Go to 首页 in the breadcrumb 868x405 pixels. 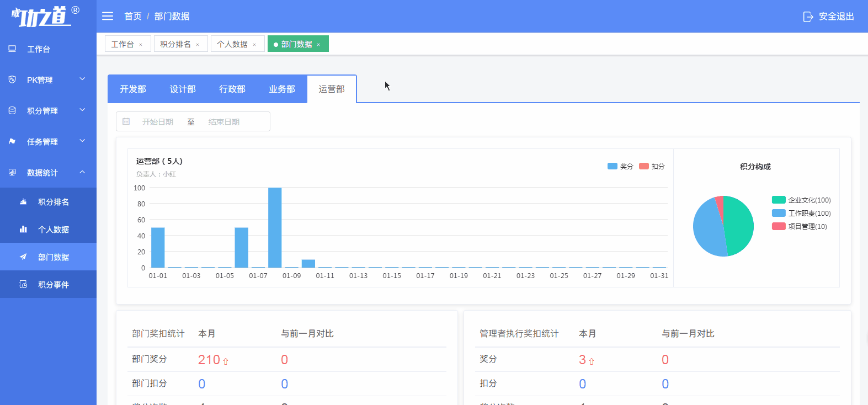133,17
